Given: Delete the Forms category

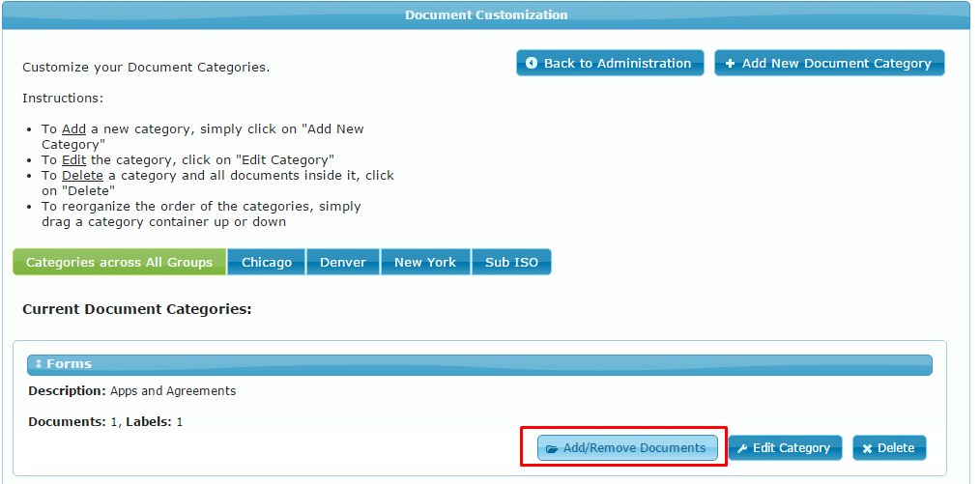Looking at the screenshot, I should coord(889,448).
